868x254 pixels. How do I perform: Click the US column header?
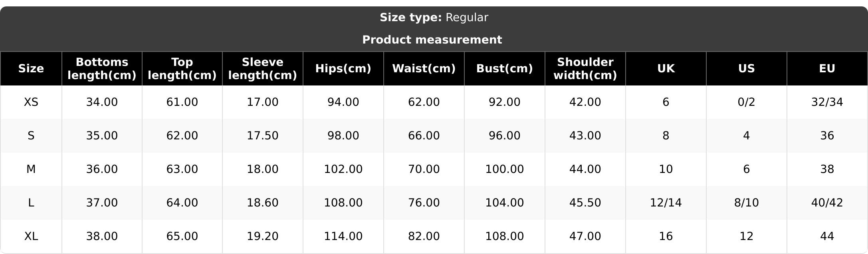tap(746, 69)
